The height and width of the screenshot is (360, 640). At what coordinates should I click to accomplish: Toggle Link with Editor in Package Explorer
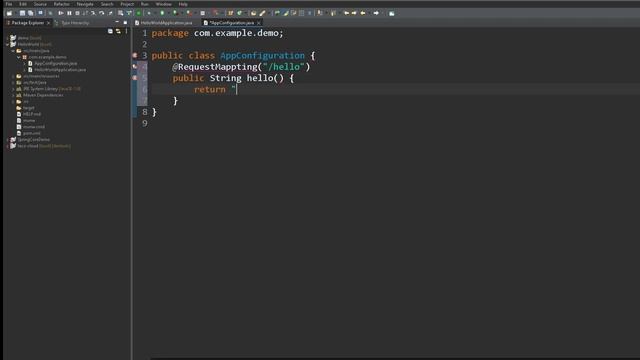click(x=118, y=31)
